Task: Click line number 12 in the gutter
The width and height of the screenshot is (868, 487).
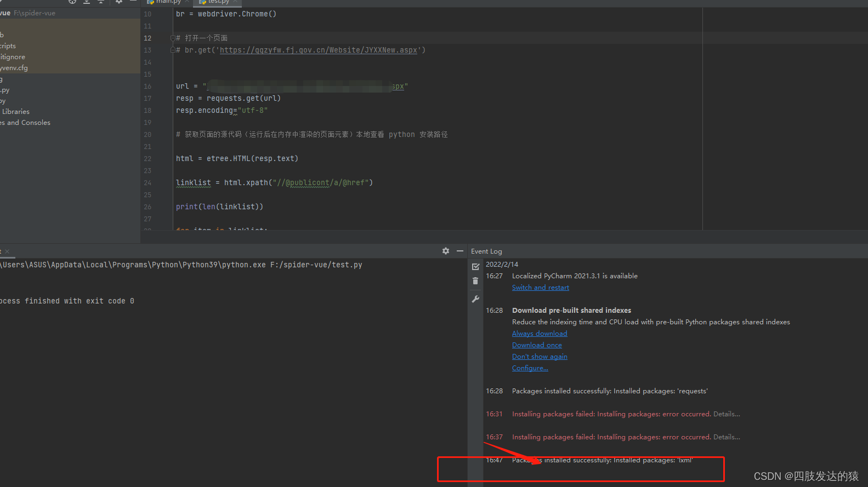Action: [147, 38]
